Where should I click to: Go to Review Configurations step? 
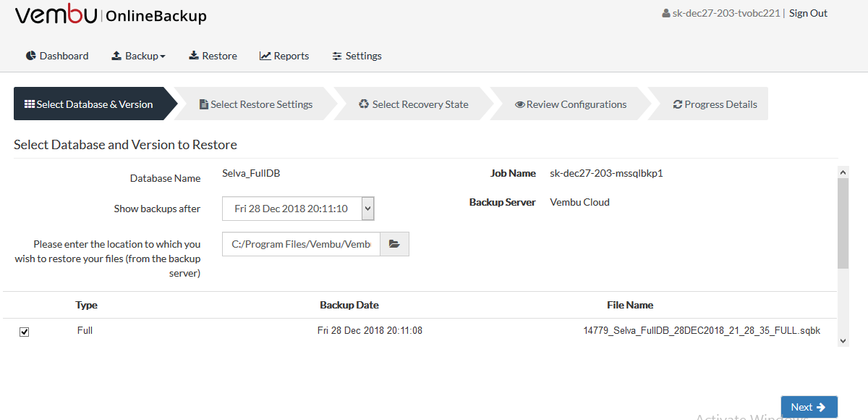coord(571,104)
